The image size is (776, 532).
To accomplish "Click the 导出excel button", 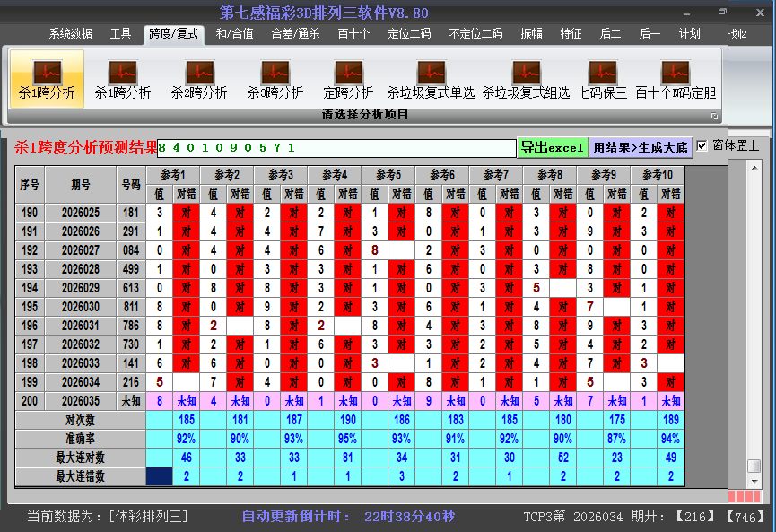I will (x=552, y=147).
